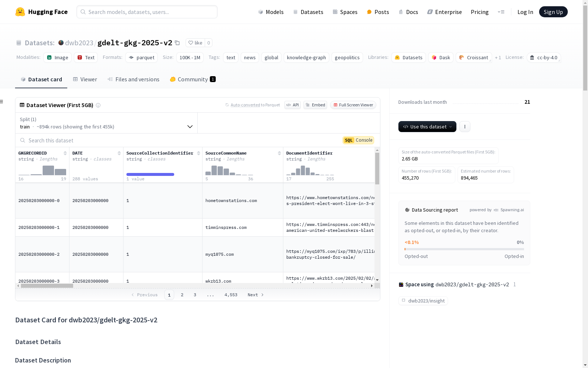Open Full Screen Viewer

(353, 105)
